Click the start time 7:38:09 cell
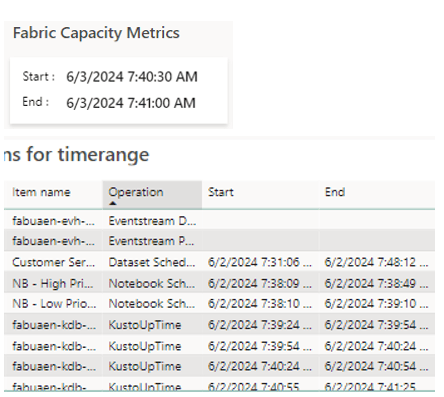444x397 pixels. coord(260,283)
